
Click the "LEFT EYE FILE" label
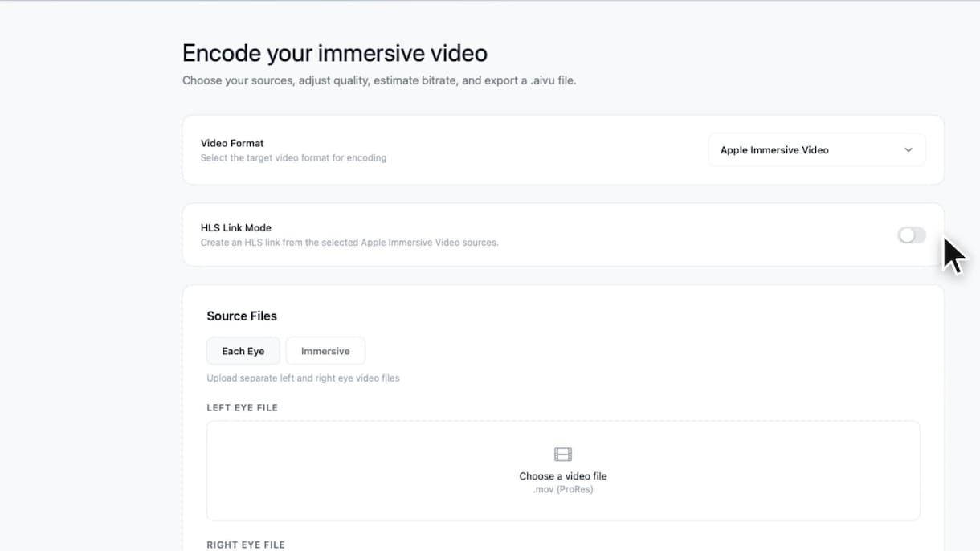click(x=243, y=408)
